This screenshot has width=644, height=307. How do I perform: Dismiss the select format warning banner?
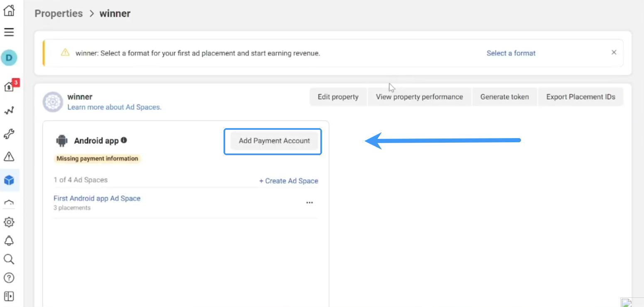614,52
